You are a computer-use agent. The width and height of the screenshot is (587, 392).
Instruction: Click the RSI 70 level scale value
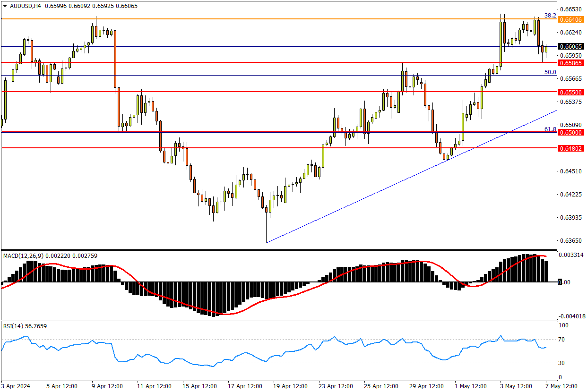tap(563, 340)
